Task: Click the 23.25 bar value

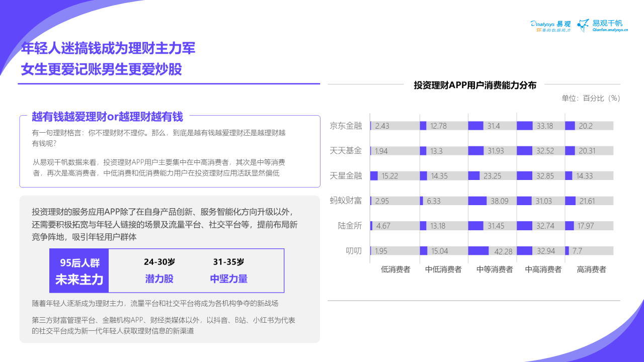Action: point(493,176)
